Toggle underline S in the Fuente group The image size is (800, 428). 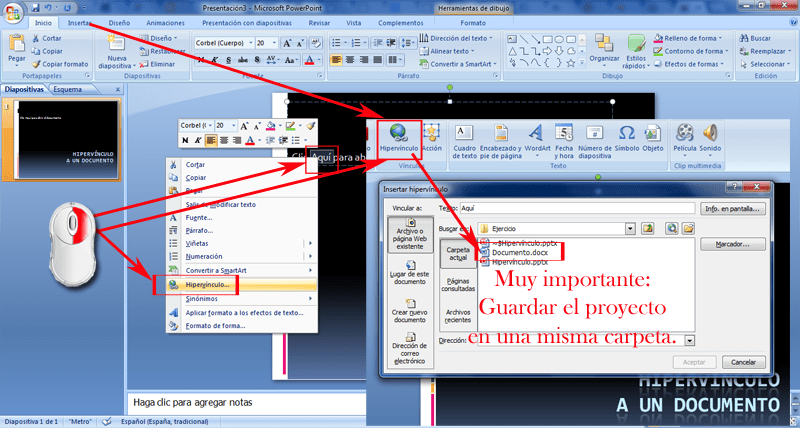[x=229, y=60]
